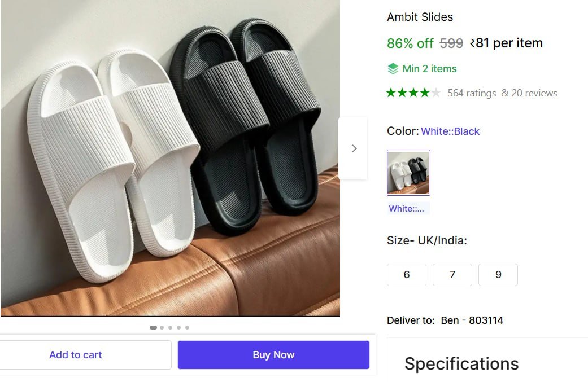The width and height of the screenshot is (588, 382).
Task: Expand the Specifications section
Action: pyautogui.click(x=461, y=364)
